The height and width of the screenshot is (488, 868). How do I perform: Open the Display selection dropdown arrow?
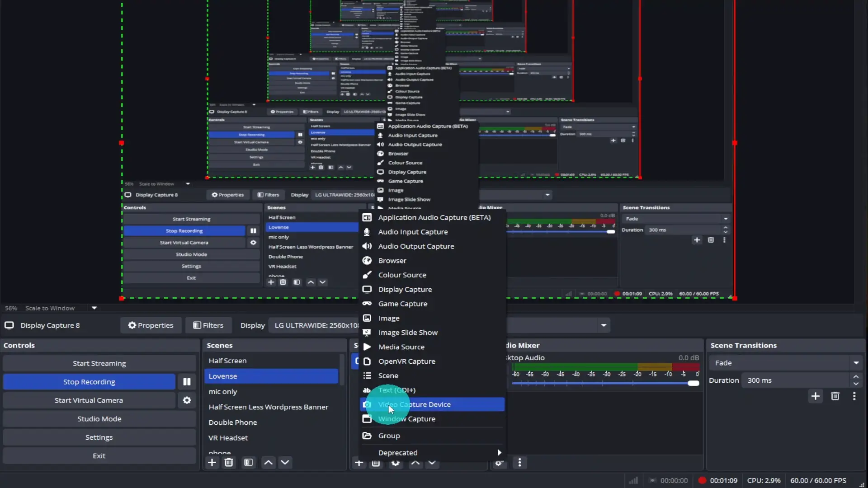point(604,325)
